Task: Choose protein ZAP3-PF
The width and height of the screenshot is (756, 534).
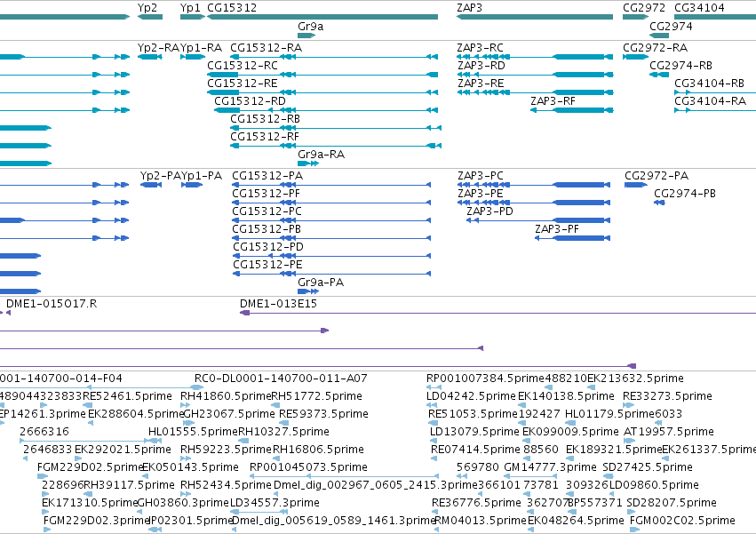Action: (x=557, y=229)
